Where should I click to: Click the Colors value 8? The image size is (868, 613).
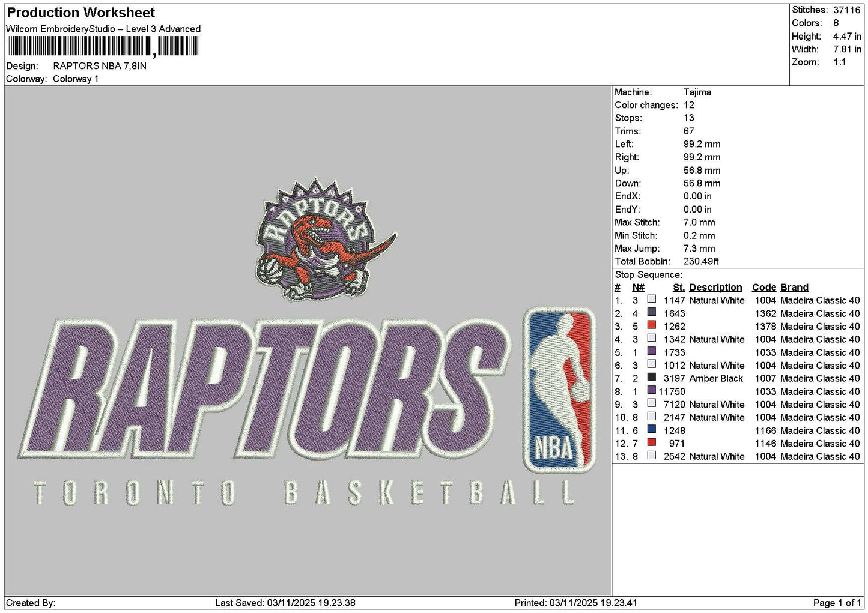coord(836,23)
